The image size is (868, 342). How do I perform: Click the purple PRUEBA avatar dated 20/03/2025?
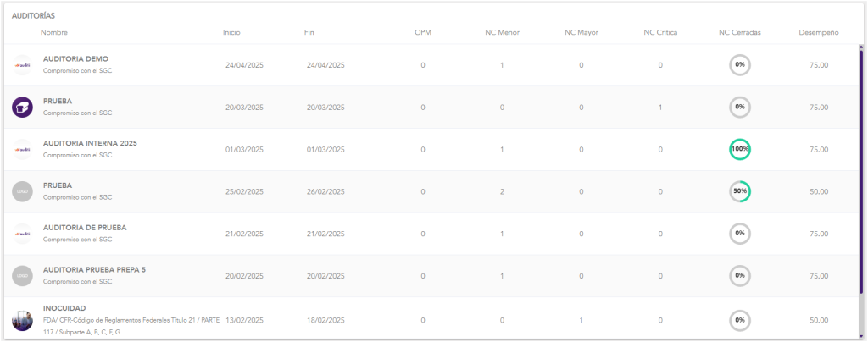pyautogui.click(x=22, y=107)
